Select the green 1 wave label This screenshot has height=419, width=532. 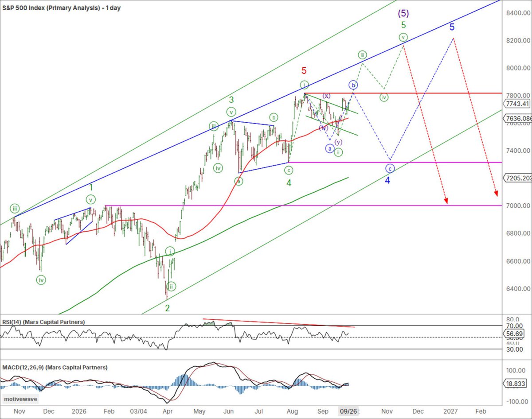[90, 188]
